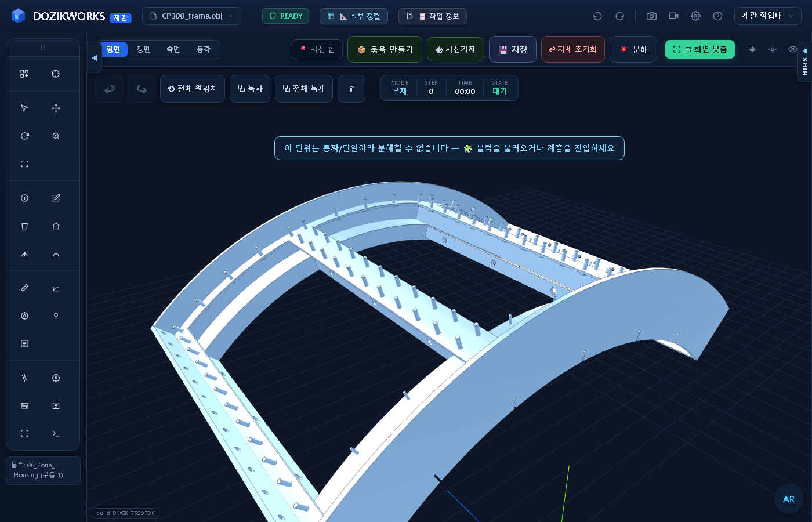The height and width of the screenshot is (522, 812).
Task: Open settings gear in the top header
Action: click(x=696, y=16)
